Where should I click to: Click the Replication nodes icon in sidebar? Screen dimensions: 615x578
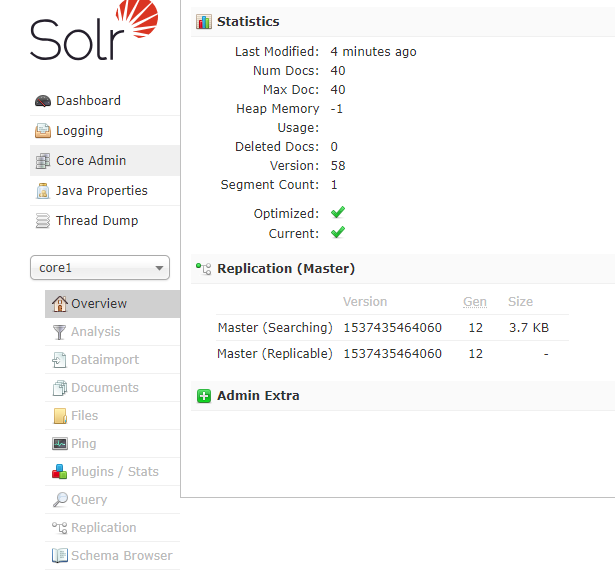point(60,528)
